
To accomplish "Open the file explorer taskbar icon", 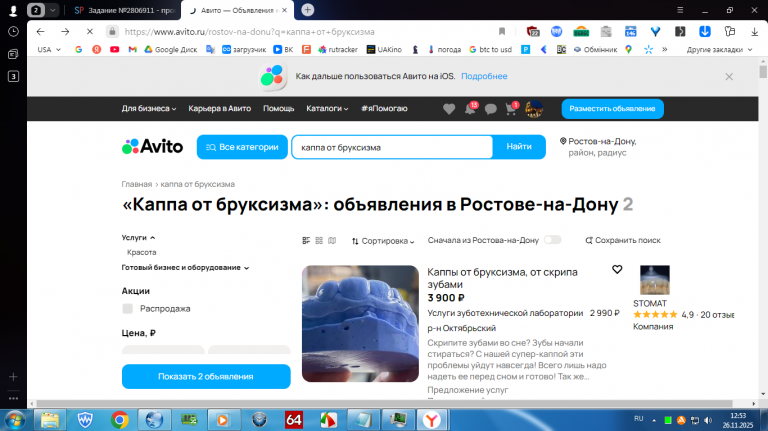I will (49, 420).
